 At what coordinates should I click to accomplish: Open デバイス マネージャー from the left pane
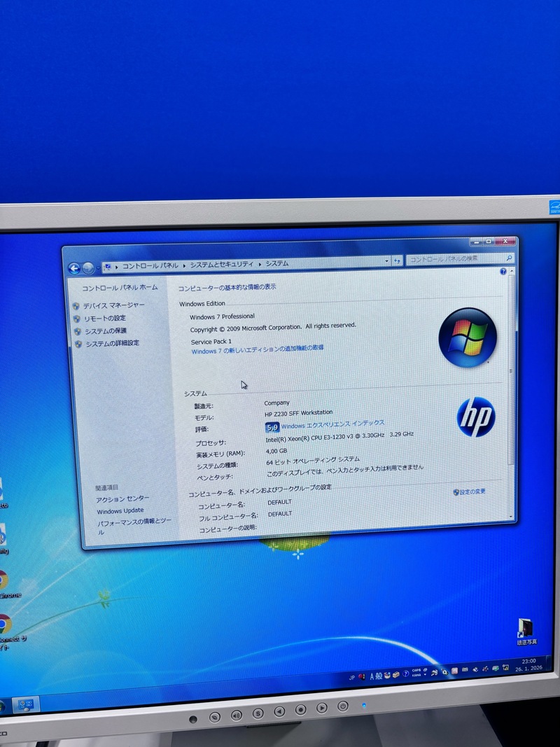(x=113, y=306)
